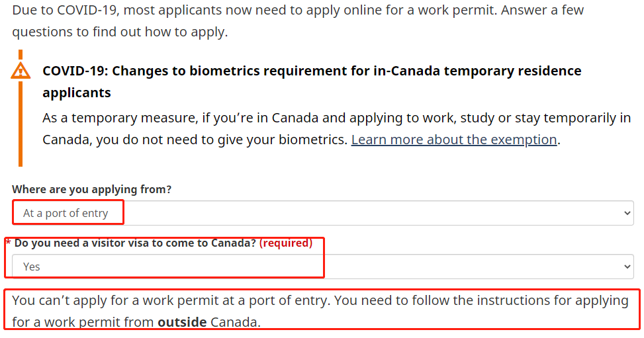
Task: Click the "temporary residence applicants" heading line
Action: 76,93
